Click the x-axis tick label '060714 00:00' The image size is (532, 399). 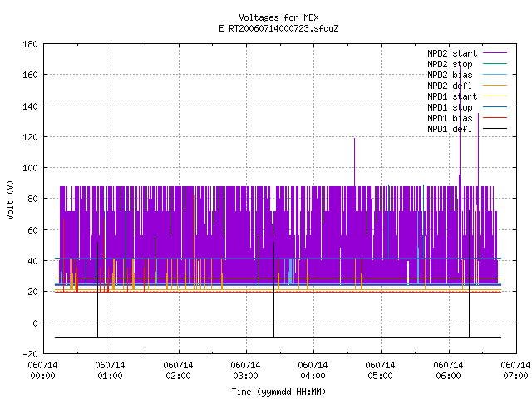coord(42,371)
